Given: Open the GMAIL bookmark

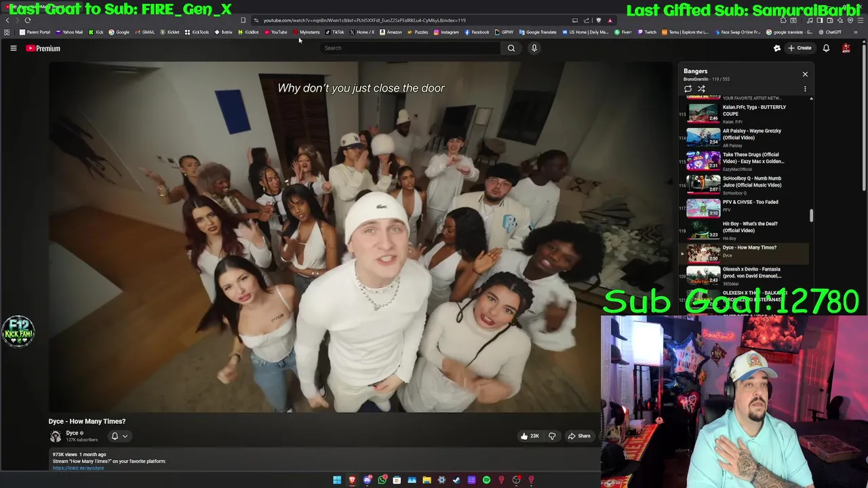Looking at the screenshot, I should 144,32.
